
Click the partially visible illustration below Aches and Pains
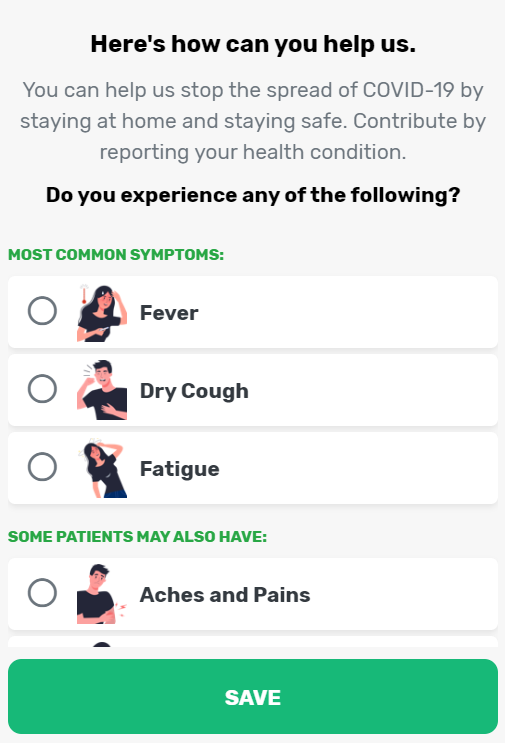click(102, 644)
